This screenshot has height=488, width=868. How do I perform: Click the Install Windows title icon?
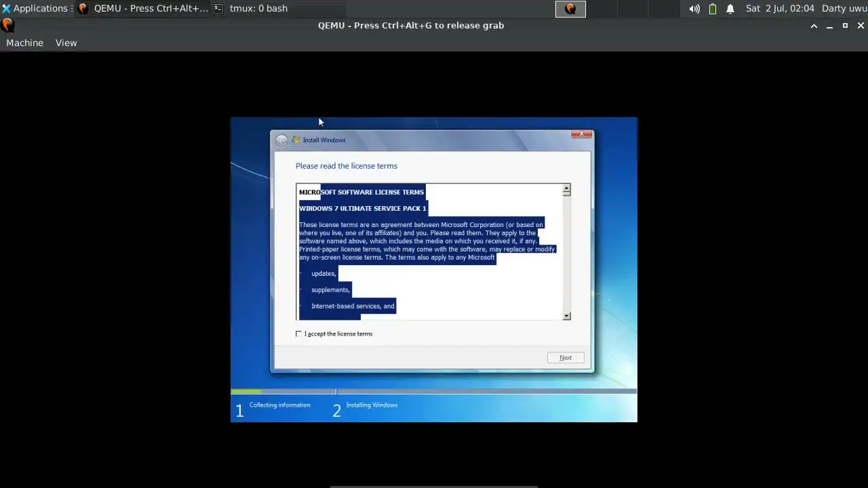[296, 140]
